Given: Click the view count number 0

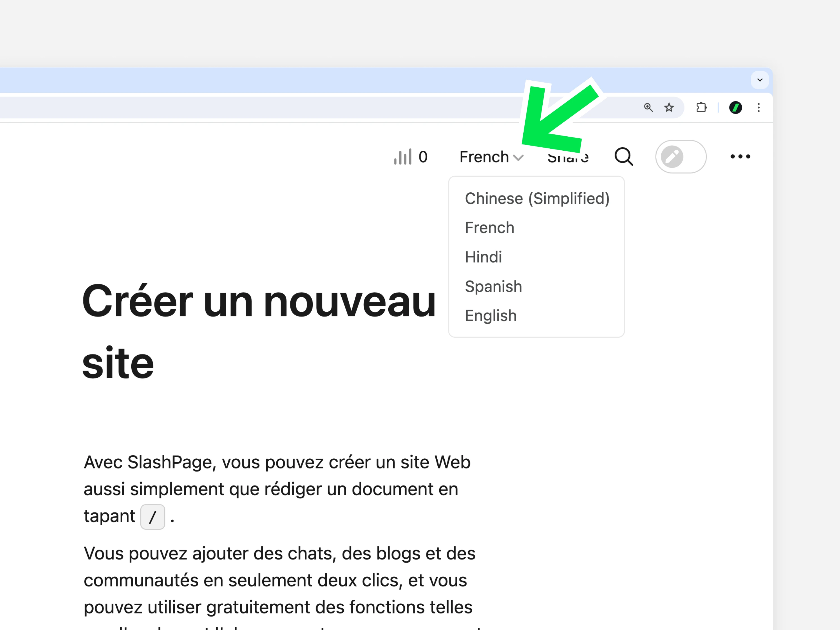Looking at the screenshot, I should coord(423,157).
